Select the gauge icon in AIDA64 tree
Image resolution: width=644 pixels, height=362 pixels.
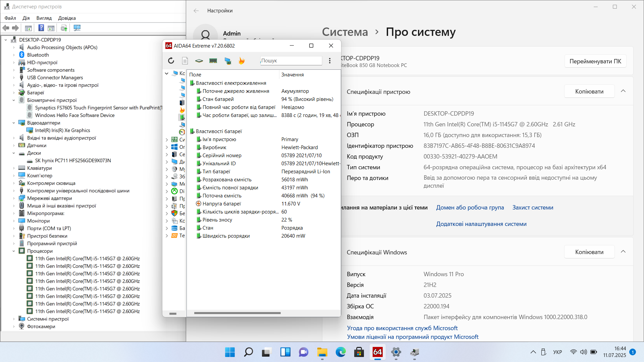[182, 132]
